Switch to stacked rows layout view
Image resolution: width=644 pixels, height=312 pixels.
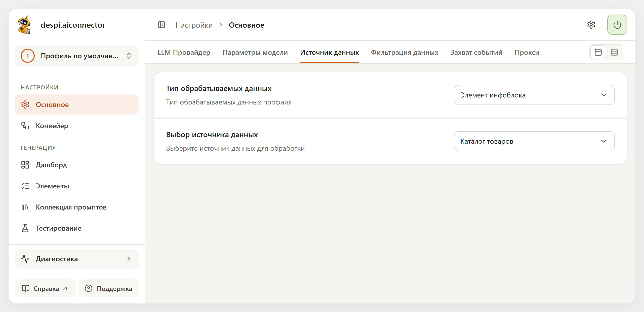pos(614,52)
